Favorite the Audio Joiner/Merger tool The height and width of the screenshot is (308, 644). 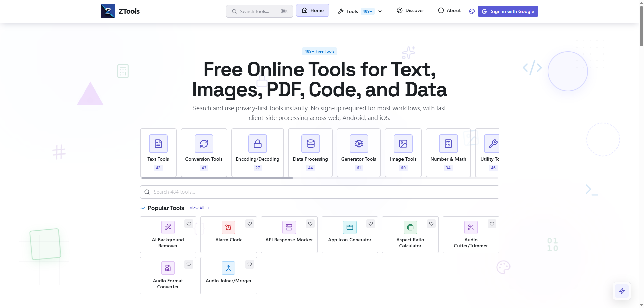(249, 264)
